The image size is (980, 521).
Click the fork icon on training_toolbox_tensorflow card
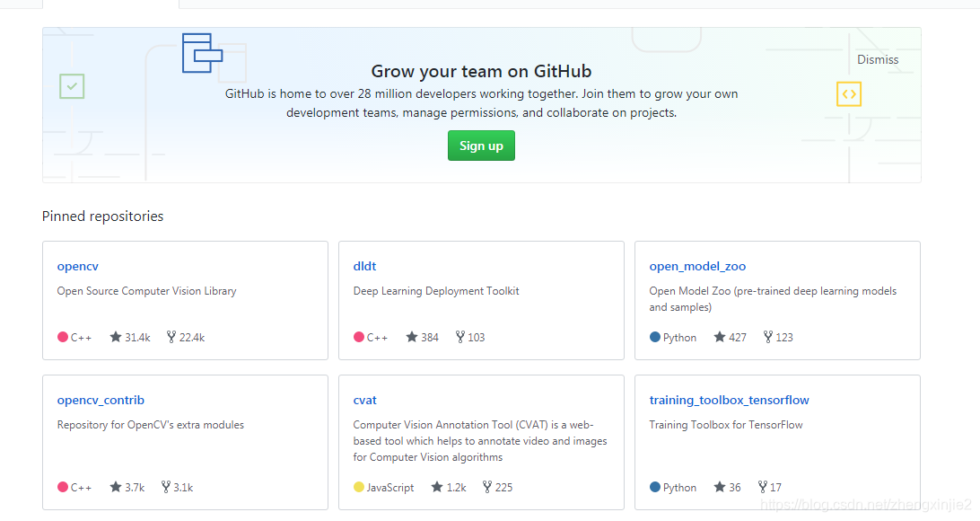tap(763, 487)
